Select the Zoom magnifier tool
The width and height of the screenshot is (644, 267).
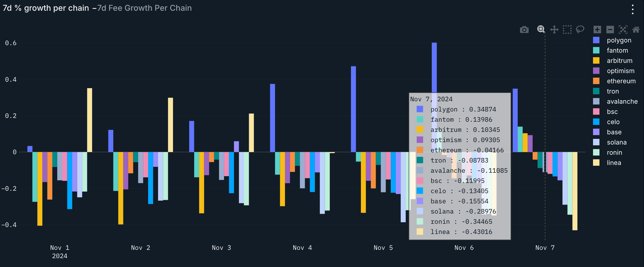(x=541, y=29)
